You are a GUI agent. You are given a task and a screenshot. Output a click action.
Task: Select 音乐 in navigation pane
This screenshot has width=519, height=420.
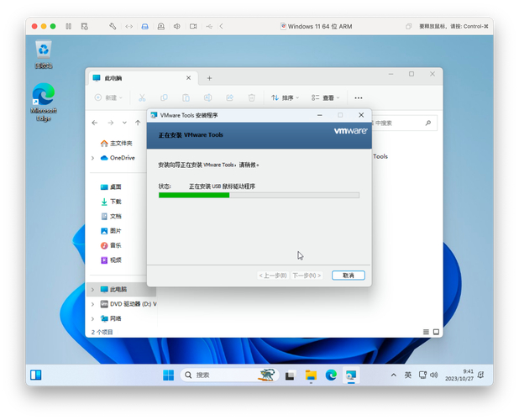click(x=111, y=245)
